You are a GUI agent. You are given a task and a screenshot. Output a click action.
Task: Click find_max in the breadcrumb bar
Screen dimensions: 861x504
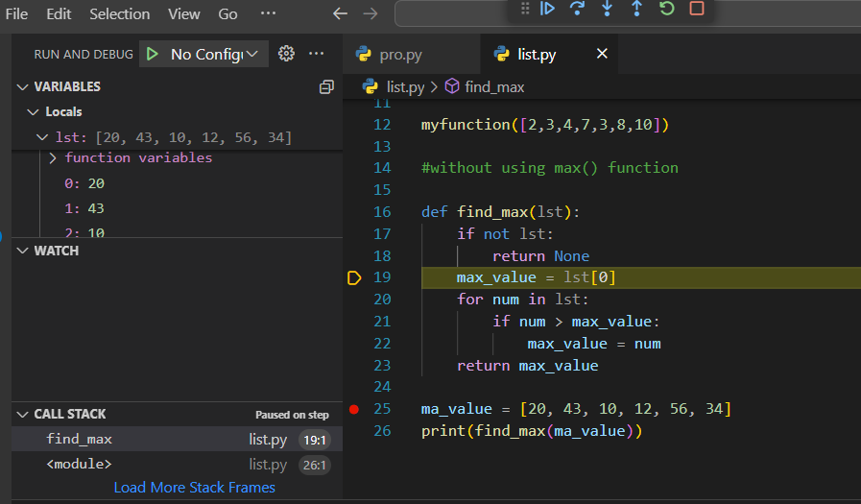click(493, 86)
